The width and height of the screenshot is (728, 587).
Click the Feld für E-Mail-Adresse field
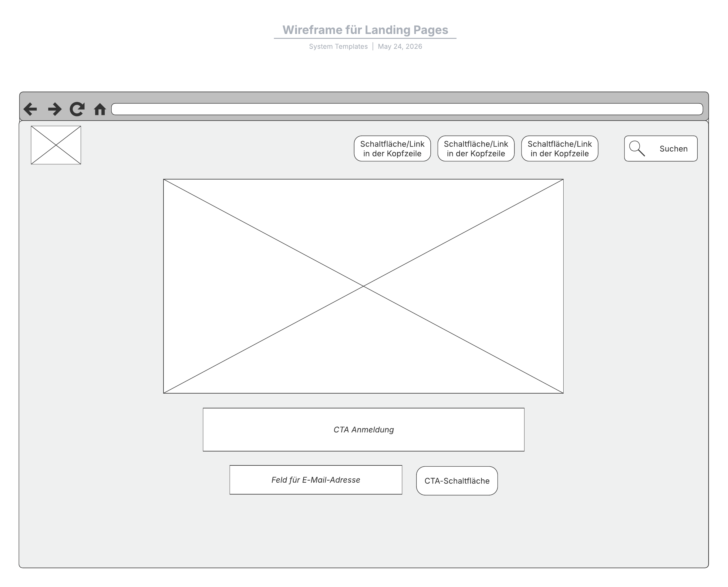click(x=316, y=480)
